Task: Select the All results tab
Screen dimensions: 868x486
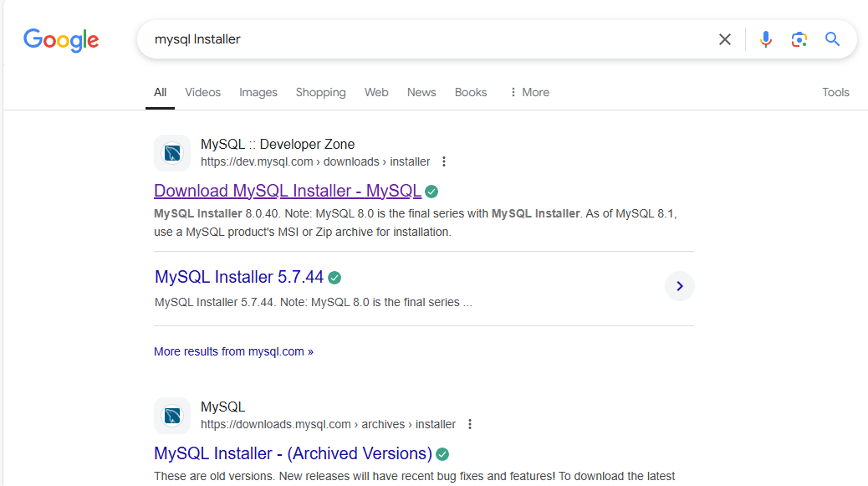Action: [x=160, y=93]
